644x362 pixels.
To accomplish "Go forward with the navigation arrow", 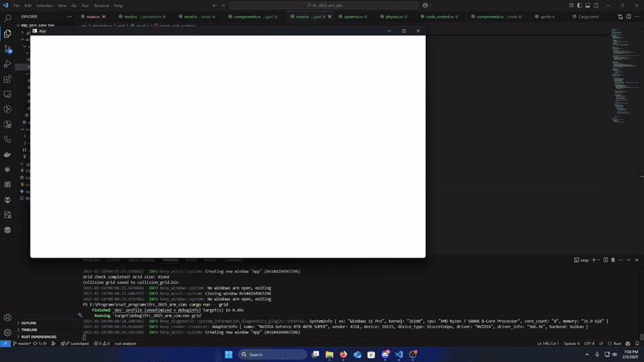I will (223, 6).
